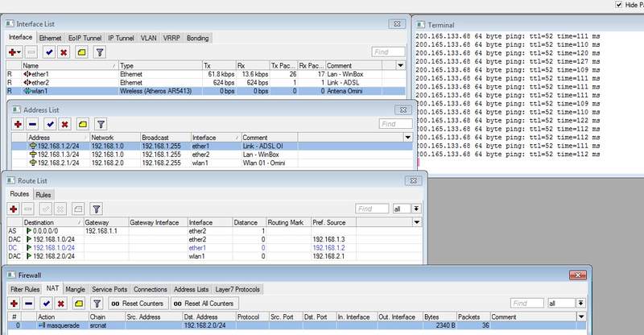The height and width of the screenshot is (335, 644).
Task: Open the Filter Rules tab in Firewall
Action: click(x=25, y=289)
